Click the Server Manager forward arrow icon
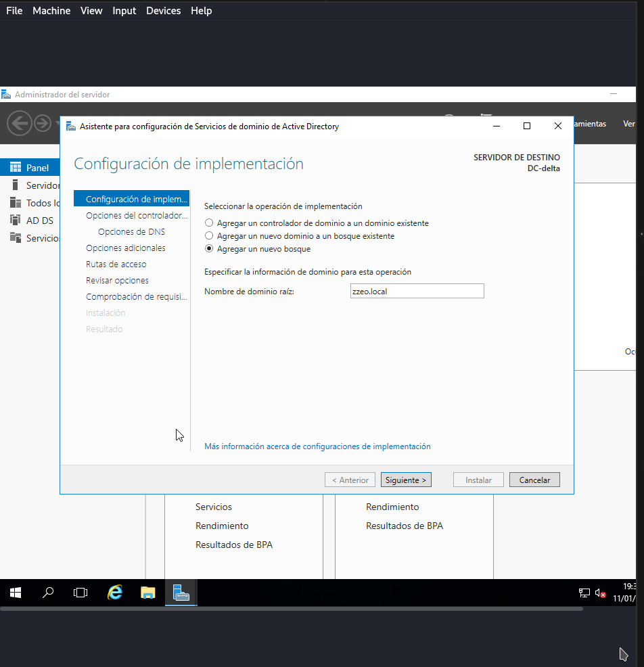Viewport: 644px width, 667px height. click(43, 123)
